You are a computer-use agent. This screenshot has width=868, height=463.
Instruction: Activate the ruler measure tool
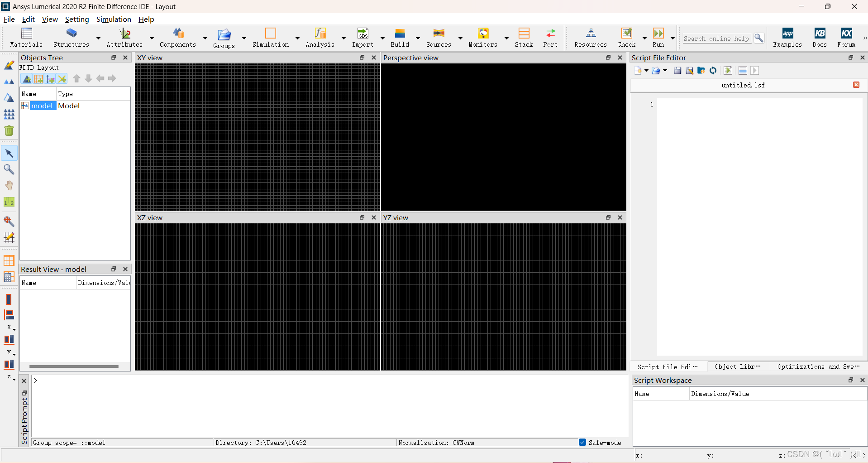(9, 202)
